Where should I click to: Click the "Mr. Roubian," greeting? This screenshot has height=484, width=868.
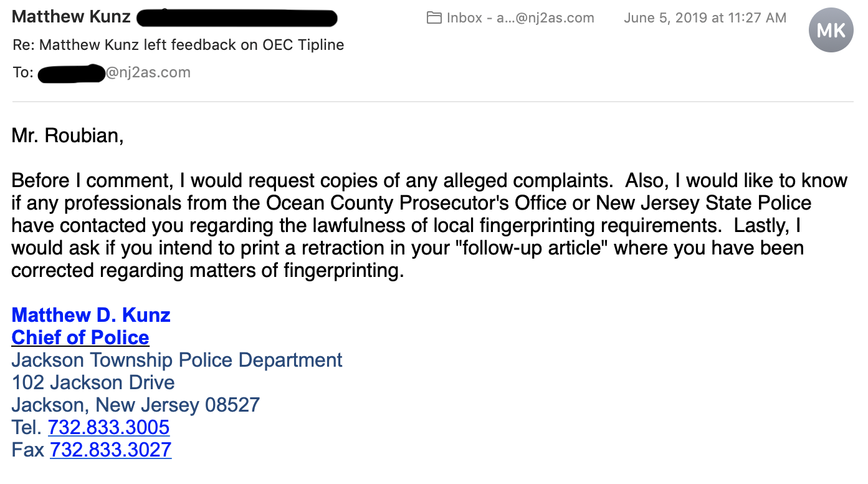pyautogui.click(x=67, y=135)
